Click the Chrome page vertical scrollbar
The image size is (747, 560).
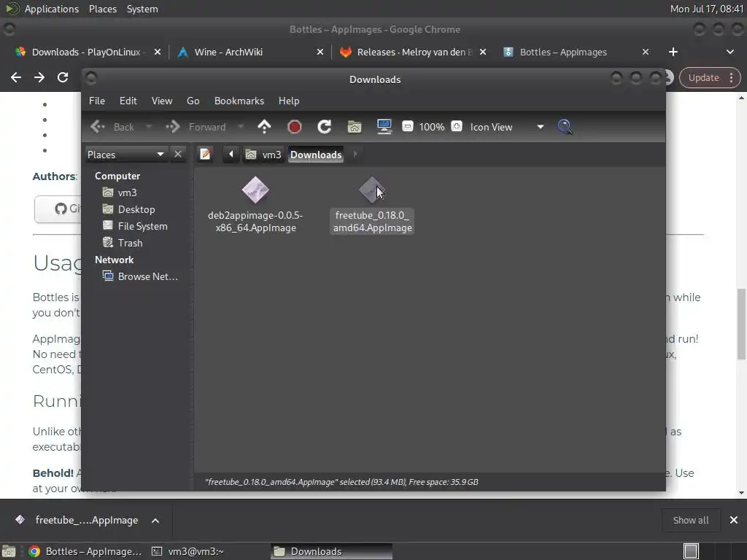coord(741,324)
